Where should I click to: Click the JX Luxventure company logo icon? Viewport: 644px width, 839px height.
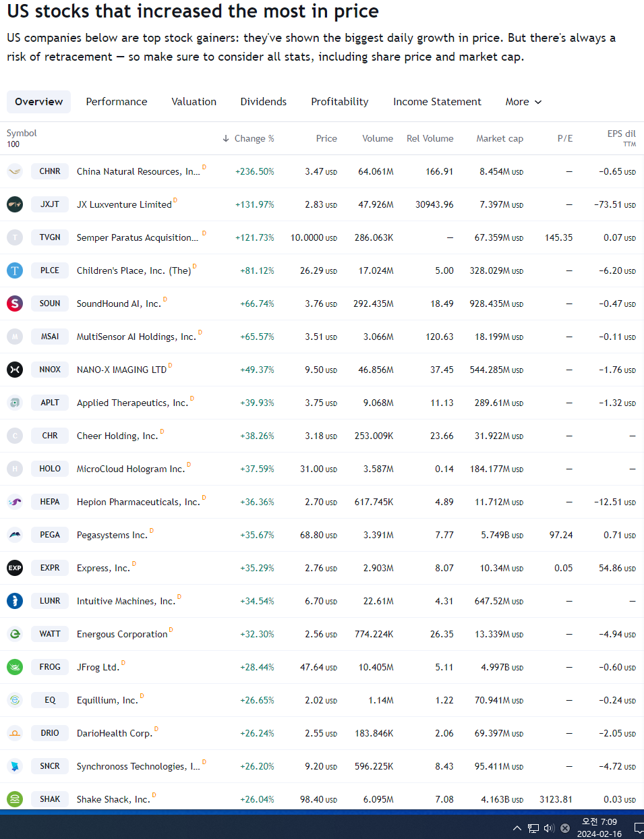15,204
